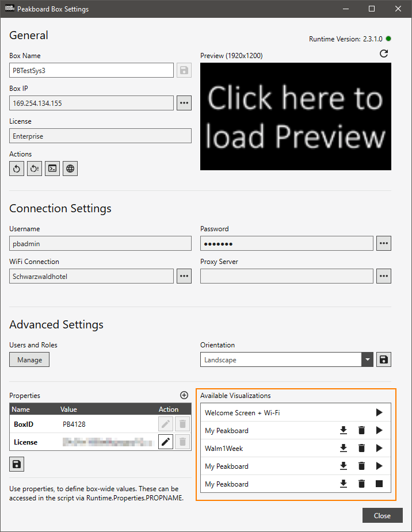Delete the License property with the trash icon
This screenshot has width=412, height=532.
(182, 442)
